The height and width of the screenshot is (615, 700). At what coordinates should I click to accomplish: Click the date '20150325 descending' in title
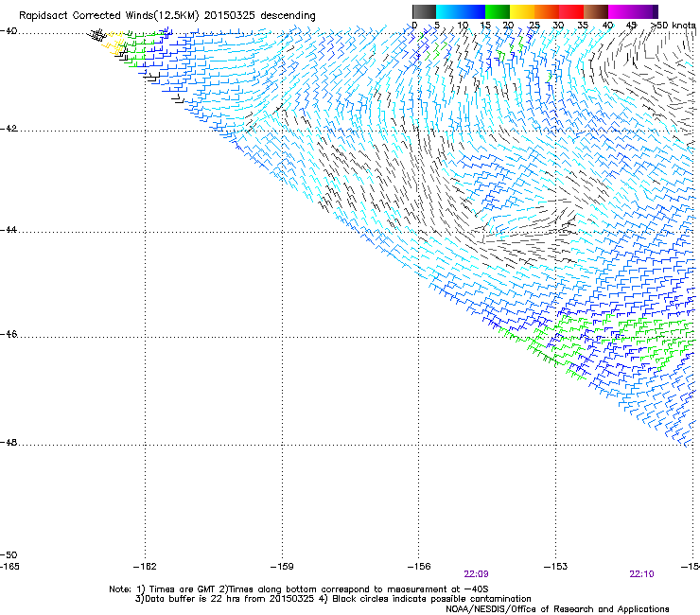coord(260,16)
